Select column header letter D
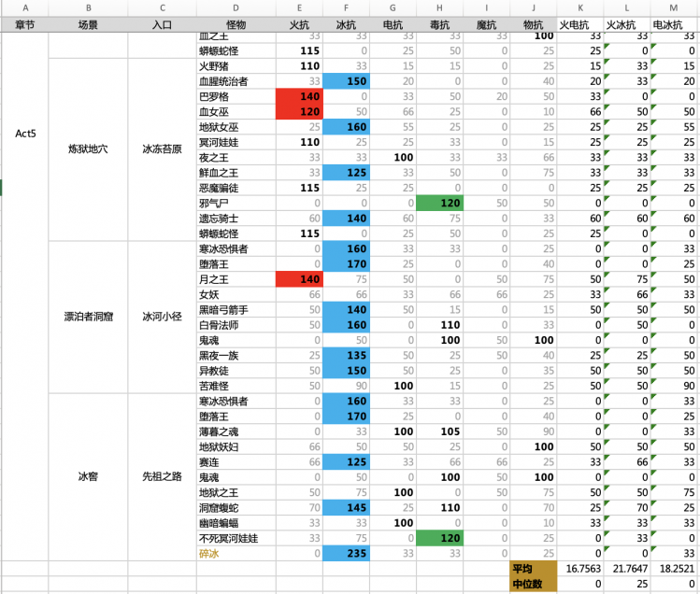700x594 pixels. pos(236,7)
